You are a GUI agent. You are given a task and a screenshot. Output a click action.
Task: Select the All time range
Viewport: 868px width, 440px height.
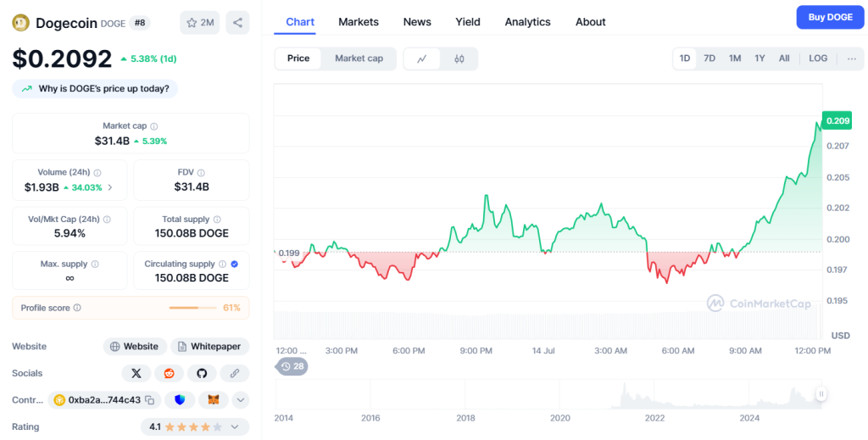(784, 58)
